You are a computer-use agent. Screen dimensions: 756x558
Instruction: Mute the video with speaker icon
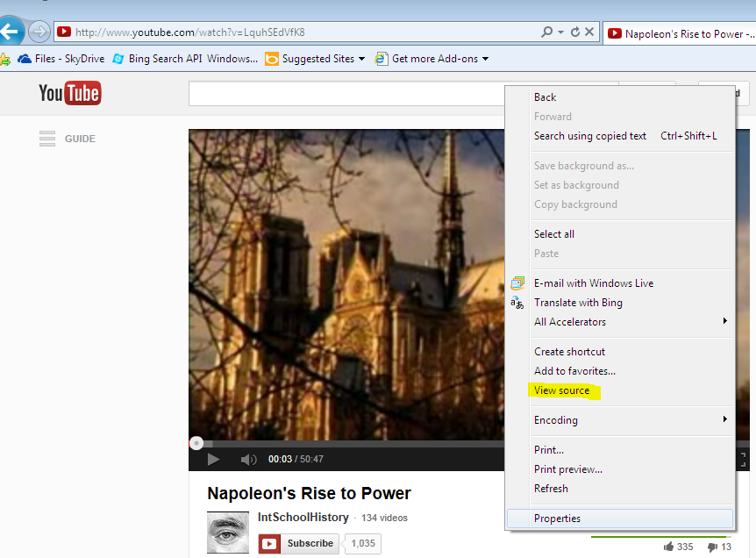click(248, 459)
